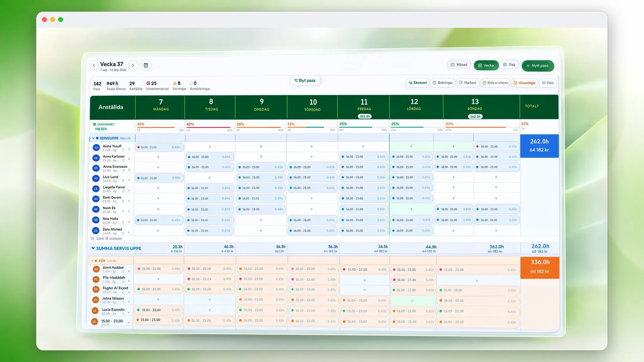The image size is (644, 362).
Task: Open the calendar date picker icon
Action: pyautogui.click(x=146, y=65)
